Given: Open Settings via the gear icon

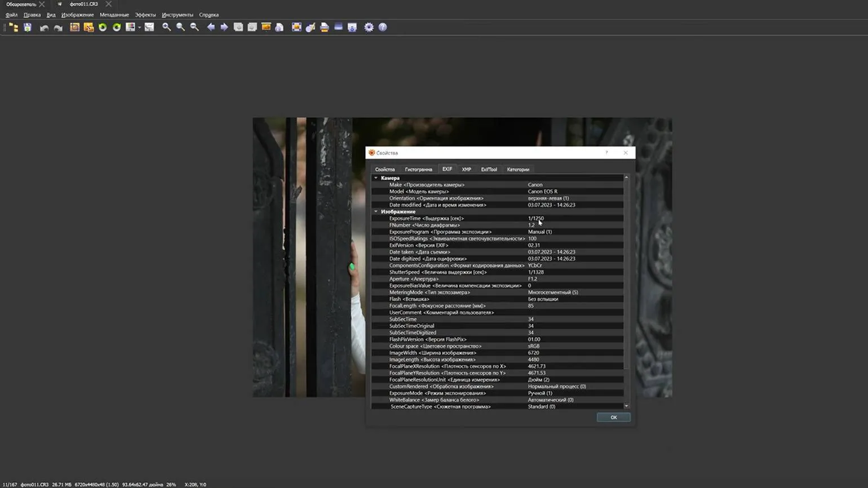Looking at the screenshot, I should pos(369,27).
